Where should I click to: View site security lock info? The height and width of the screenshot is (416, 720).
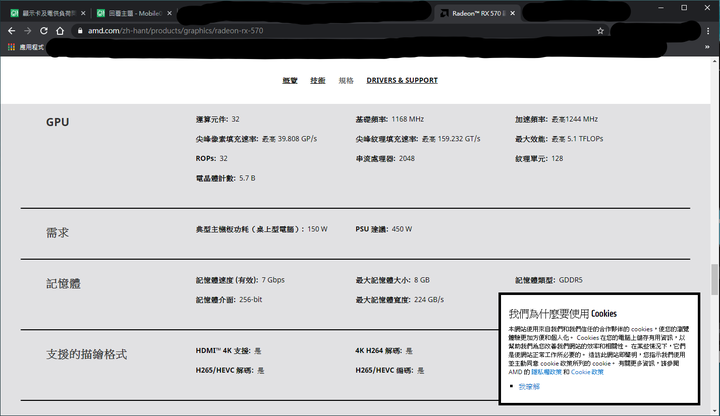tap(80, 31)
